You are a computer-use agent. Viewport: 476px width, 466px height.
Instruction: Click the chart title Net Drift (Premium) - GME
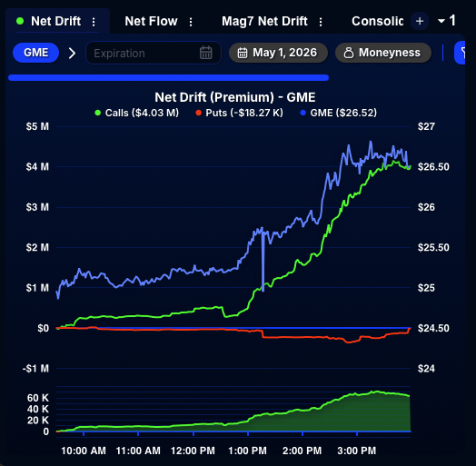[235, 97]
